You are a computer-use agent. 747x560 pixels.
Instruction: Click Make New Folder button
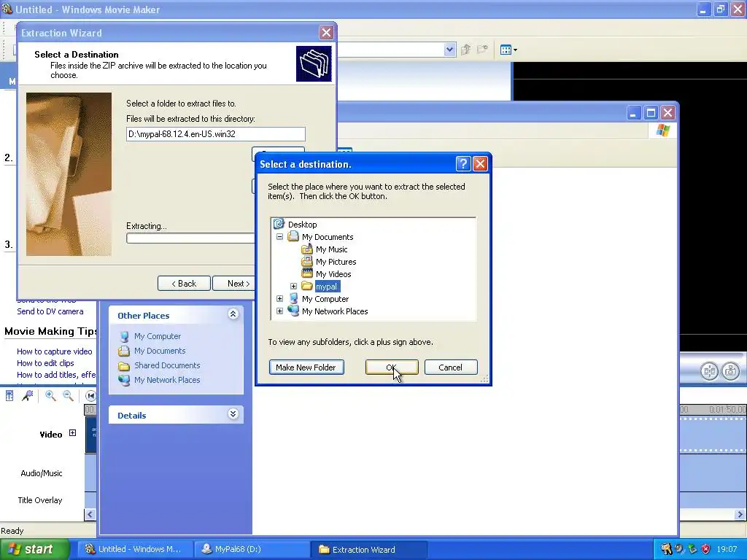pyautogui.click(x=306, y=367)
